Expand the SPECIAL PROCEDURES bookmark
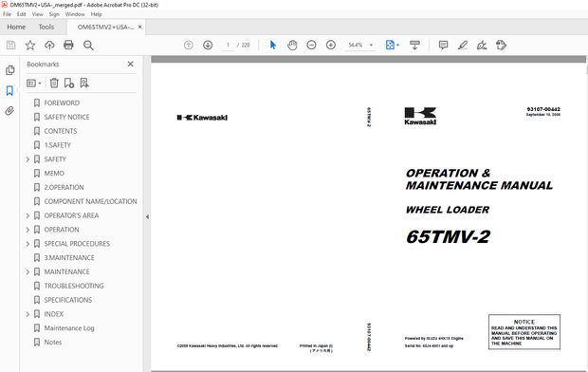 28,244
